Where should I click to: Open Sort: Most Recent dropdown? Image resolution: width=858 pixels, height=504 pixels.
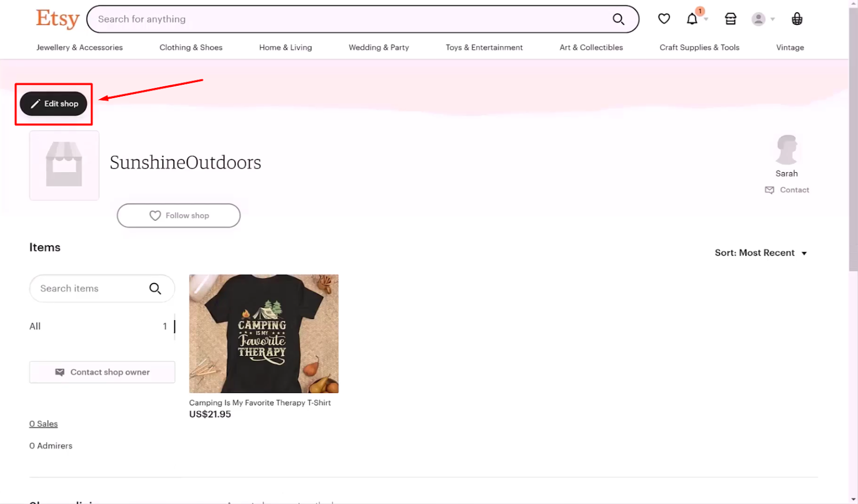coord(761,253)
